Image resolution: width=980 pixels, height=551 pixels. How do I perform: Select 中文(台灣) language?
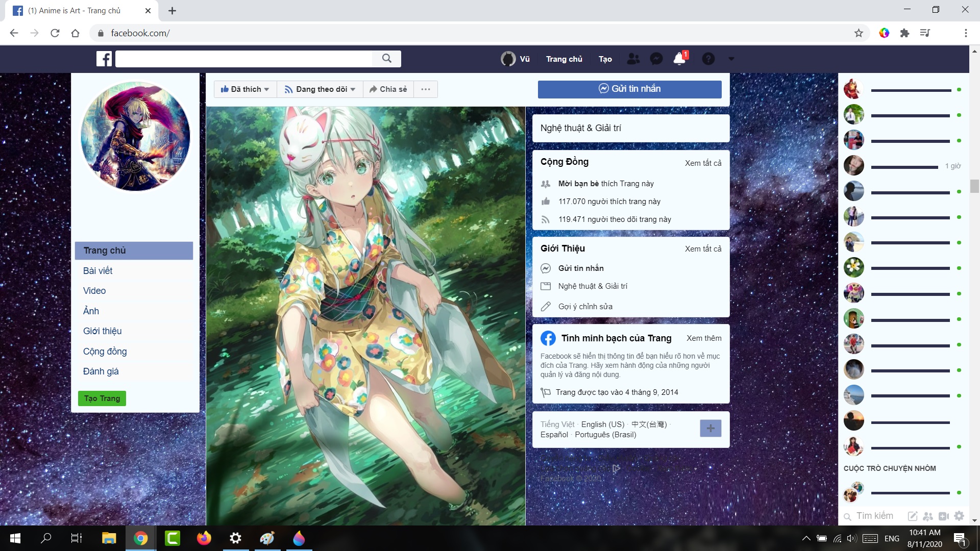pos(649,424)
